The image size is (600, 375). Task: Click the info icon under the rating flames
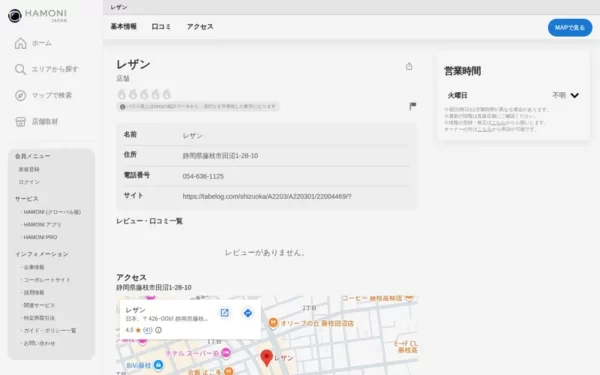point(122,107)
